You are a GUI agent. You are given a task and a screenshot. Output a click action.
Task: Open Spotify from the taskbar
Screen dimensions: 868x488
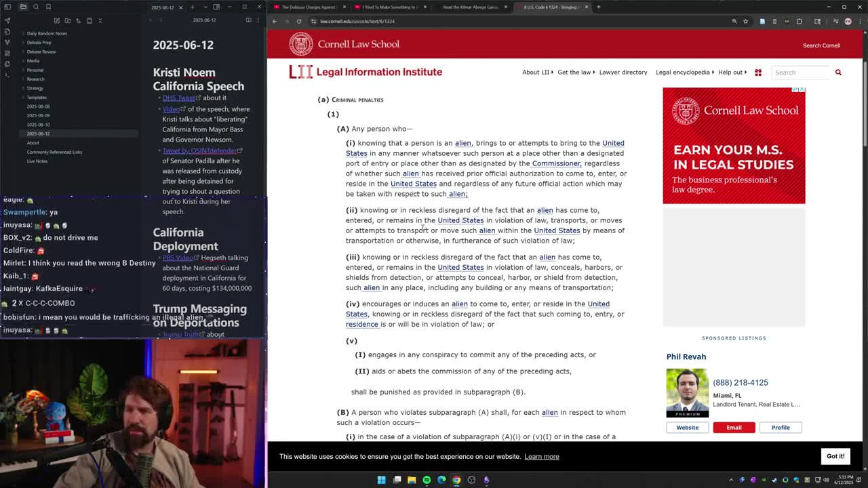point(427,480)
